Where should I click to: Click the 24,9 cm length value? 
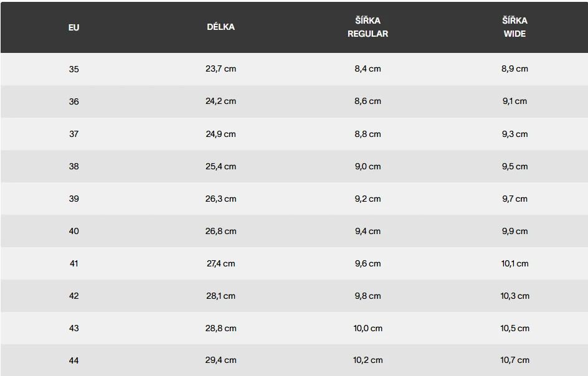pos(221,134)
